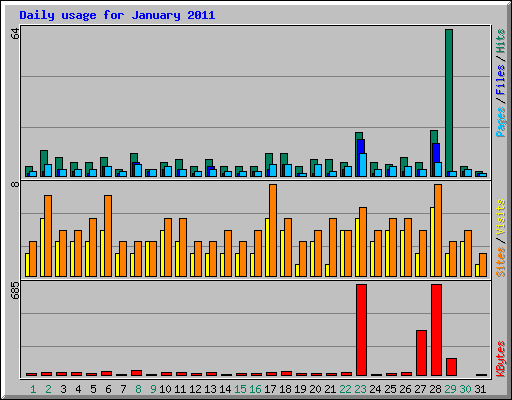Click the 'Sites' legend label
The image size is (512, 400).
coord(500,262)
